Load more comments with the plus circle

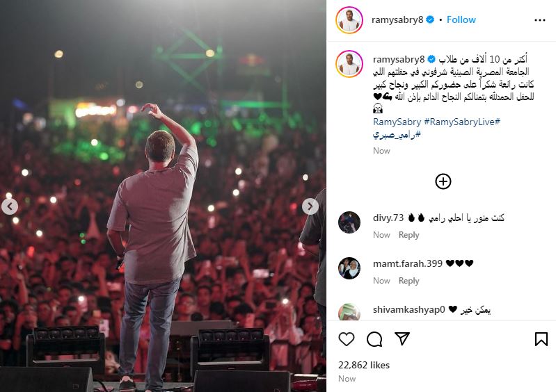(x=443, y=181)
